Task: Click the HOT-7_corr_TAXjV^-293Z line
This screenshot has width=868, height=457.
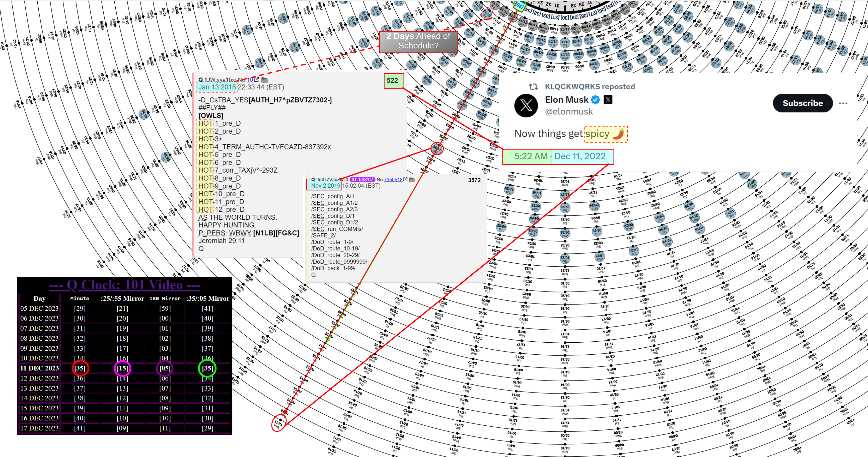Action: [x=238, y=170]
